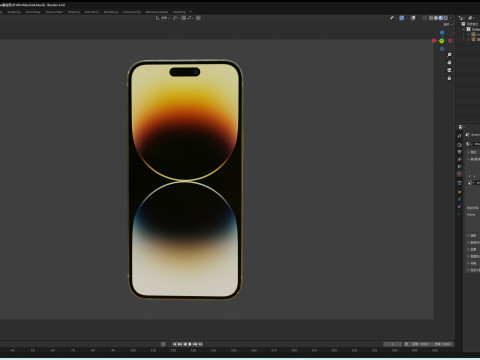
Task: Open the transform orientation selector in viewport header
Action: (x=162, y=18)
